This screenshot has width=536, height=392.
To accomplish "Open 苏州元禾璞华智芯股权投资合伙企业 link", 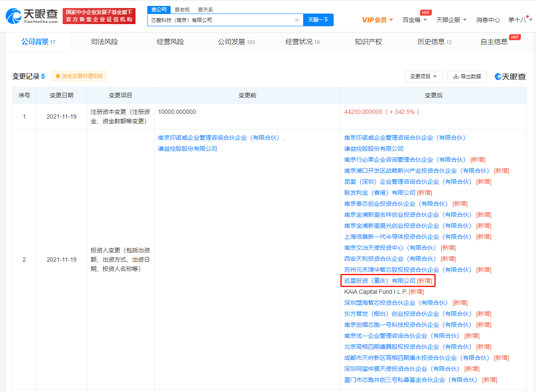I will click(x=409, y=270).
